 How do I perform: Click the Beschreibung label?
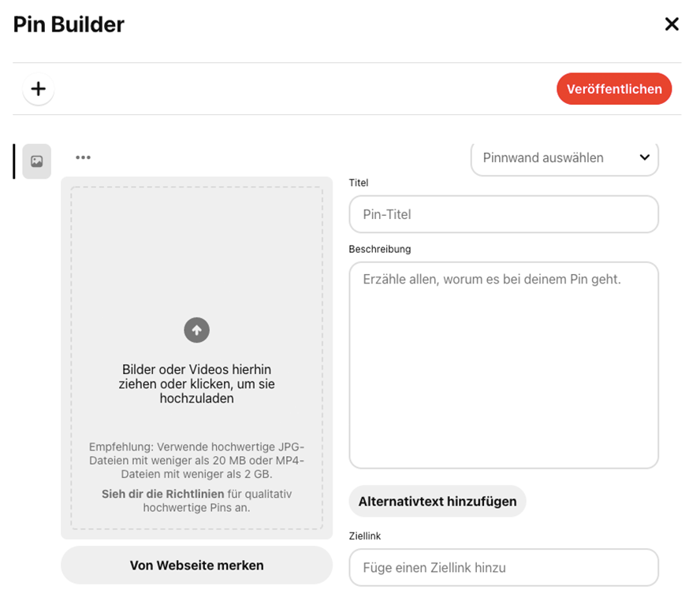click(380, 249)
